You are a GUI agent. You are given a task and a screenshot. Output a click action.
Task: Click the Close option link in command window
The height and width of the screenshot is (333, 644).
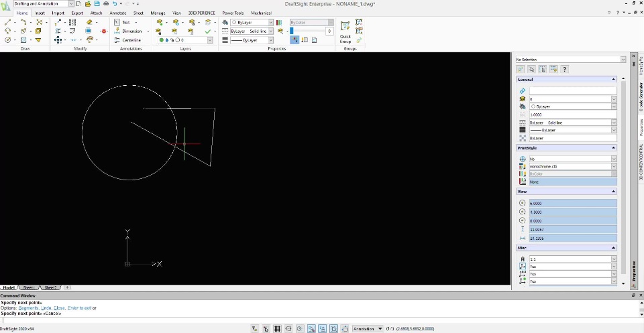pos(59,308)
